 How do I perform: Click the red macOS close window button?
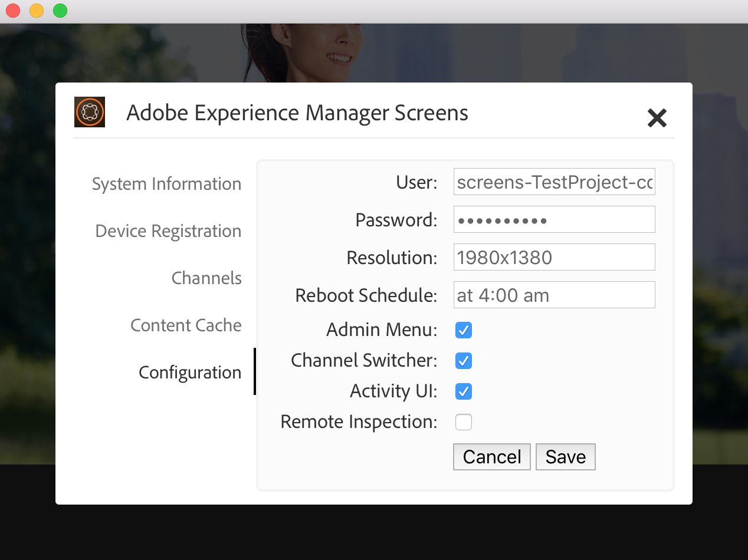tap(13, 11)
